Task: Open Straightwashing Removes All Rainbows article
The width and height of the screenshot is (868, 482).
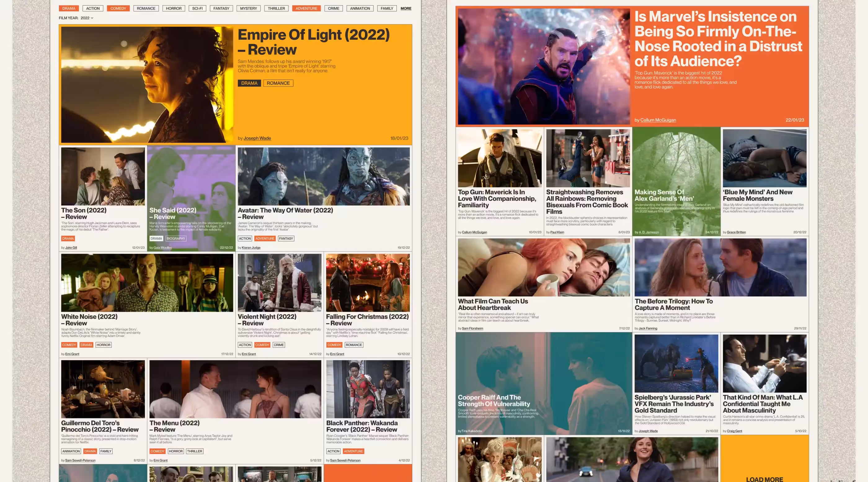Action: pyautogui.click(x=587, y=202)
